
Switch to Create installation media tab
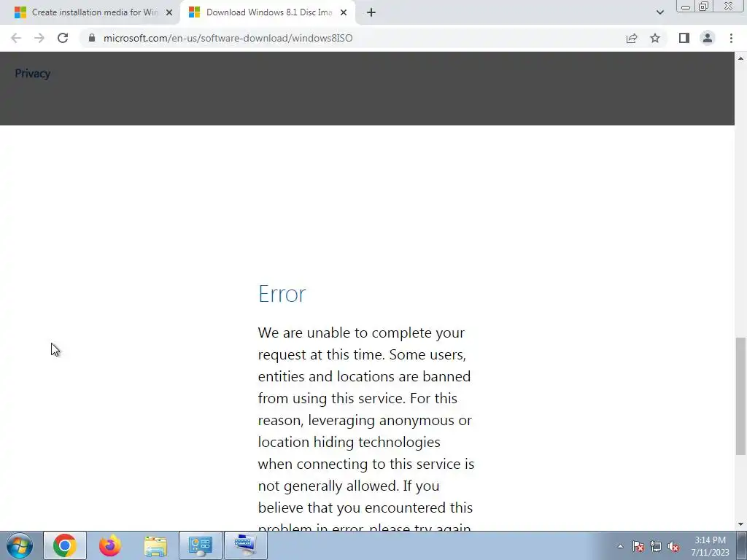(90, 12)
